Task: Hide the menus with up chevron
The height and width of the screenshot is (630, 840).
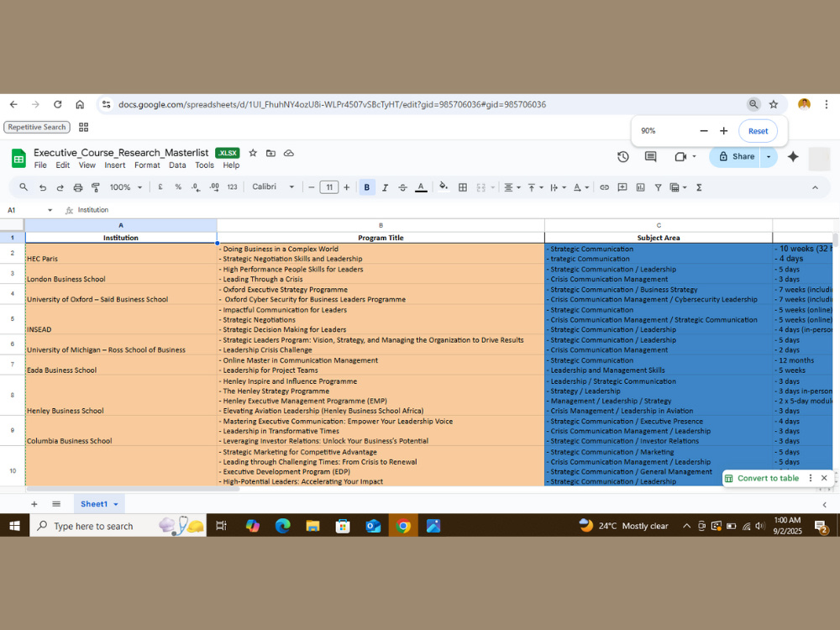Action: (816, 187)
